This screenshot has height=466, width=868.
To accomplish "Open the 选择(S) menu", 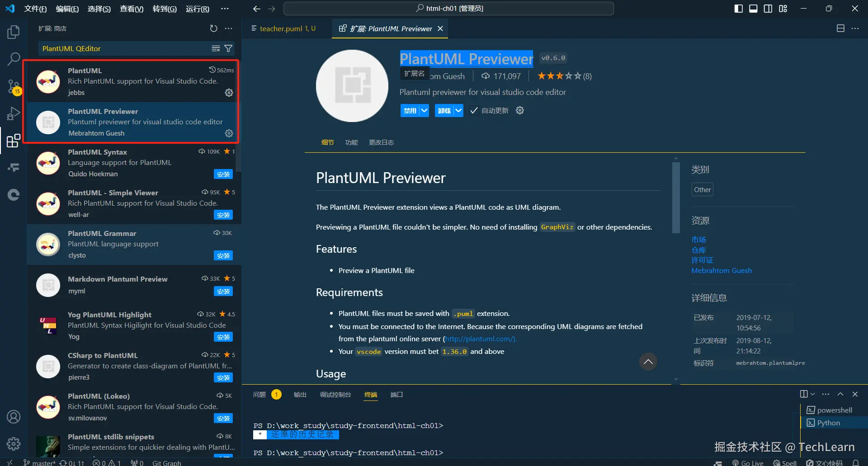I will 99,9.
